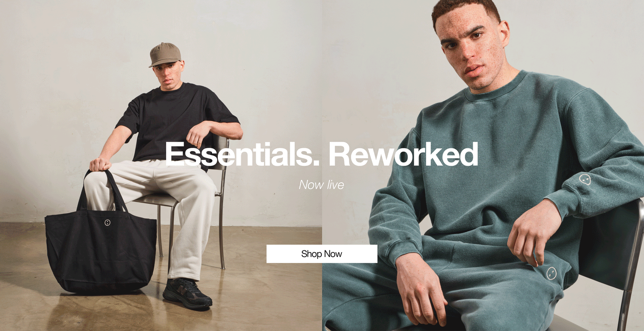Click the smiley logo on the black tote bag

(107, 223)
